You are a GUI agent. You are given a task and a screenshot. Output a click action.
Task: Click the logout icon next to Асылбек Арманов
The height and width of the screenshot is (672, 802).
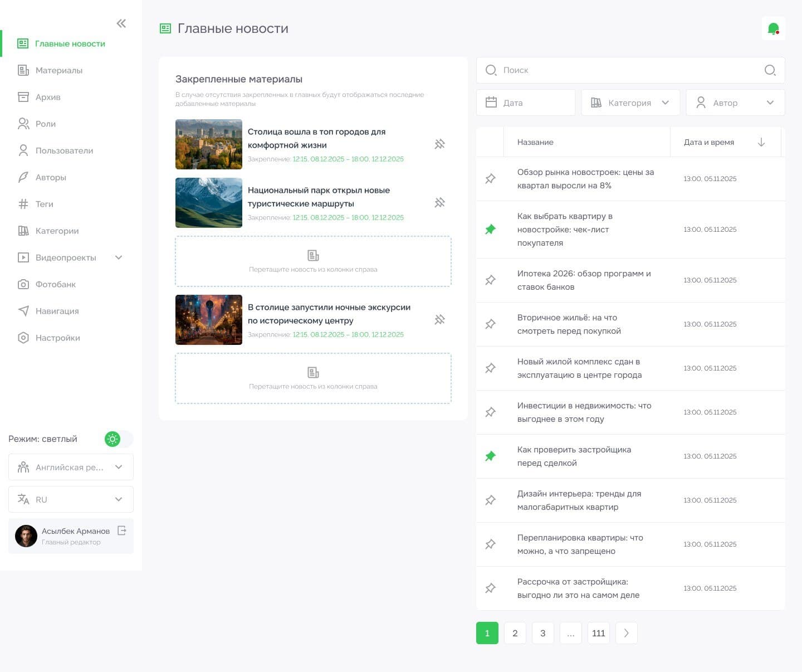tap(122, 530)
